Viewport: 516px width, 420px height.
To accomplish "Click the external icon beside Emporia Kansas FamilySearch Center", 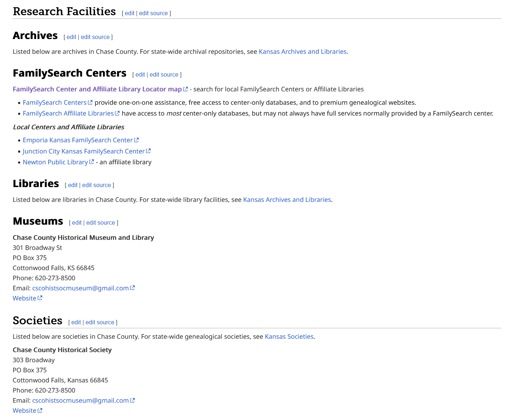I will pyautogui.click(x=137, y=140).
